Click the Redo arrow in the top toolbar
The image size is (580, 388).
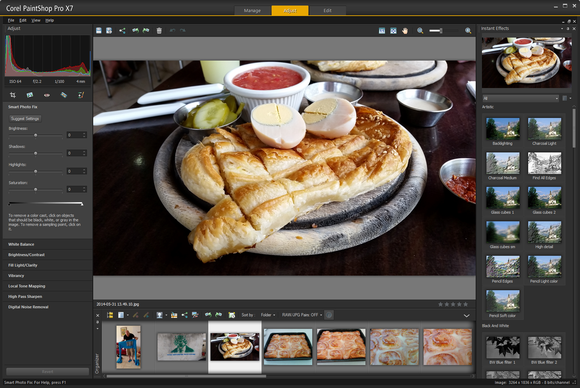pyautogui.click(x=183, y=31)
